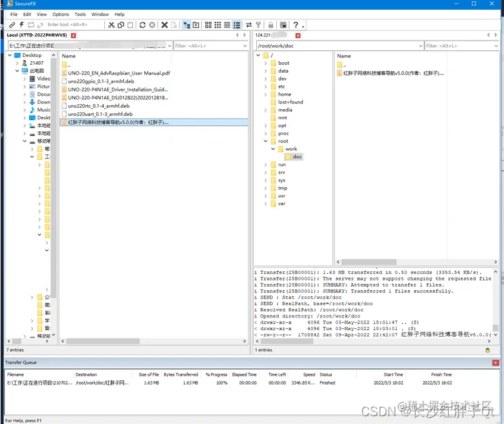Screen dimensions: 504x424
Task: Select uno220rtc_0.1-4_armhf.deb file
Action: (99, 106)
